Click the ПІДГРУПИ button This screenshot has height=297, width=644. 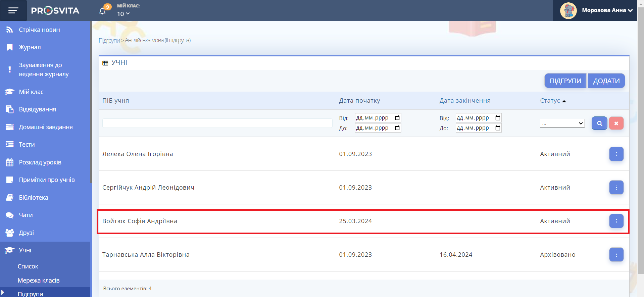click(565, 81)
